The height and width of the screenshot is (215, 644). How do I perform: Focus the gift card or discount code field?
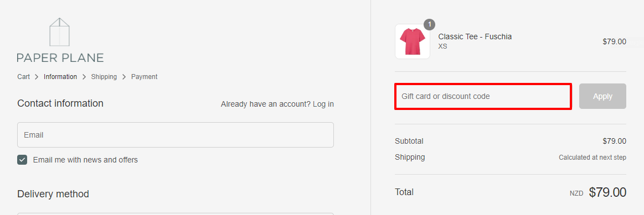click(483, 96)
